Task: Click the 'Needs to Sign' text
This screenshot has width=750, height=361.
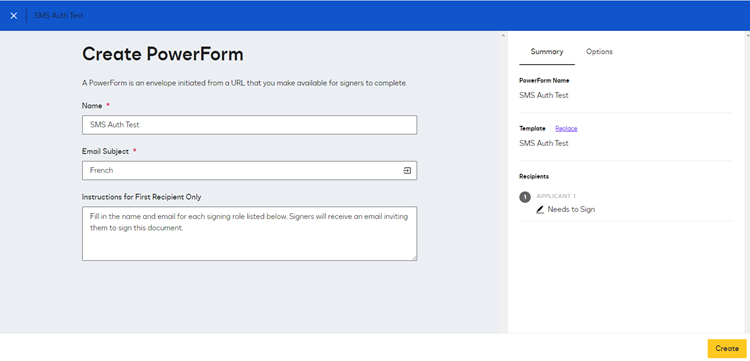Action: pyautogui.click(x=571, y=209)
